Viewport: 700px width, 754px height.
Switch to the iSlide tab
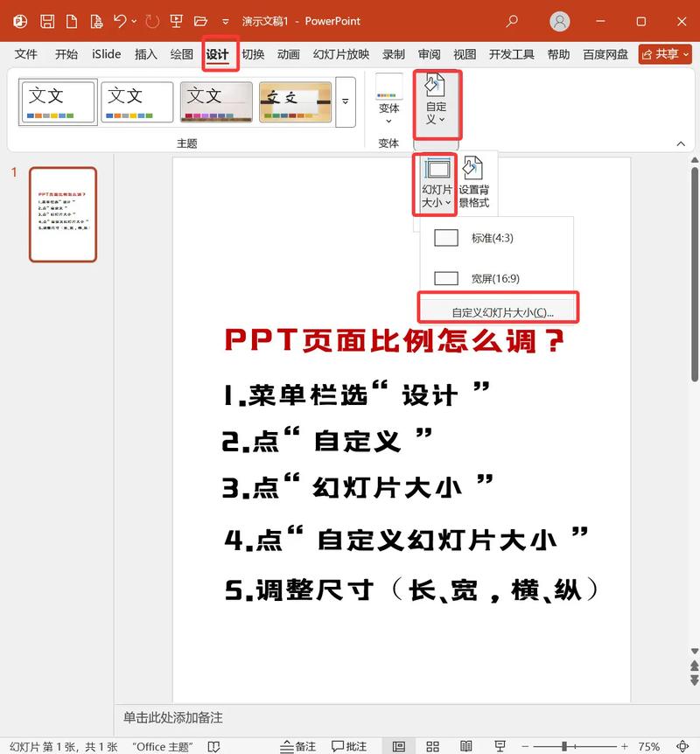[107, 54]
